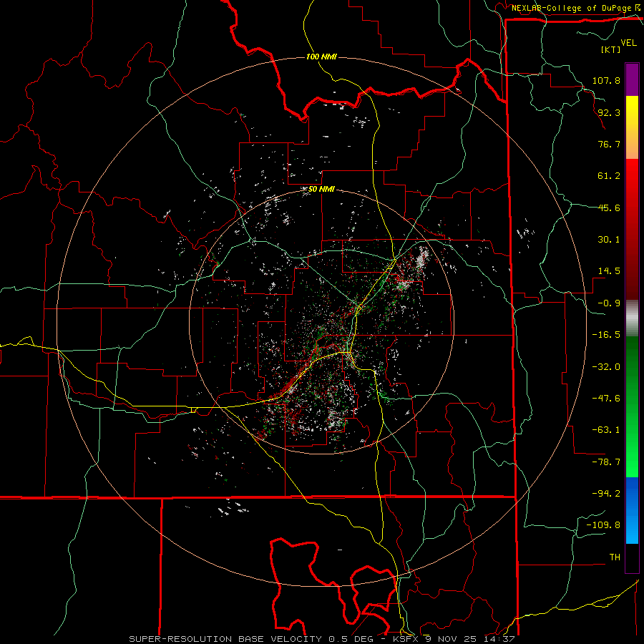The image size is (644, 644).
Task: Click the Super-Resolution Base Velocity caption
Action: pos(321,639)
